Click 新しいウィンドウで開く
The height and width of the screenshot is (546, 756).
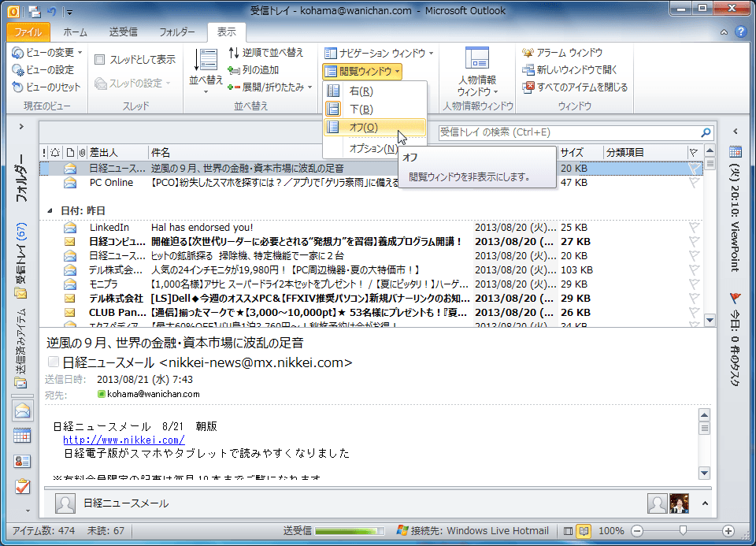point(570,70)
